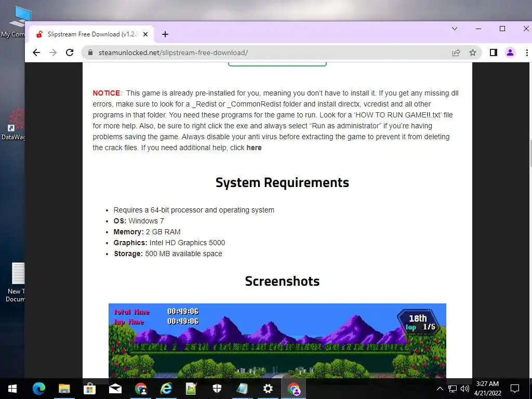The image size is (532, 399).
Task: Open the notification action center
Action: (515, 389)
